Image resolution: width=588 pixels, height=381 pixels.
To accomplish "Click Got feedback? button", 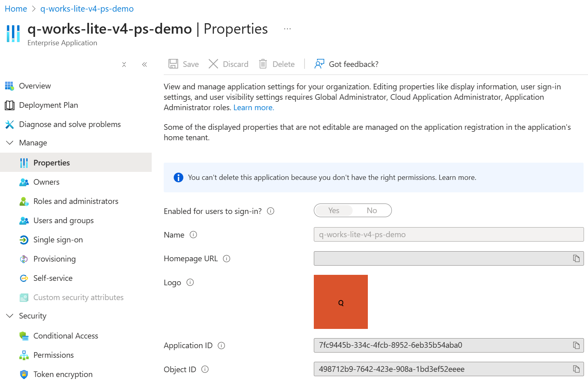I will tap(347, 64).
